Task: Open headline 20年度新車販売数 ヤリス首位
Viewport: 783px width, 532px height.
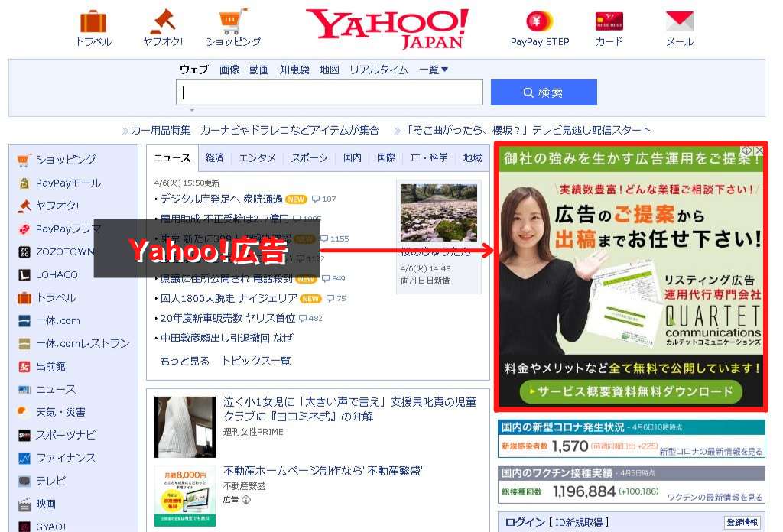Action: click(228, 319)
